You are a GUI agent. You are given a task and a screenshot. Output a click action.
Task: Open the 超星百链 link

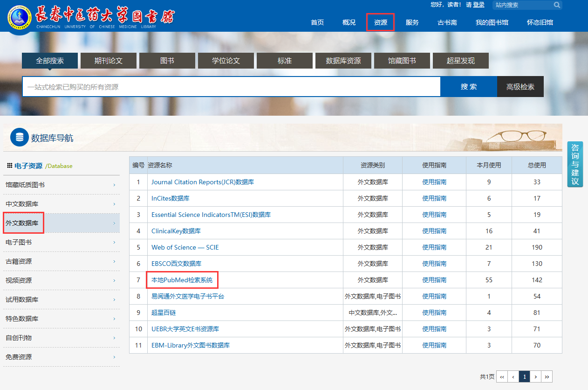(x=164, y=313)
